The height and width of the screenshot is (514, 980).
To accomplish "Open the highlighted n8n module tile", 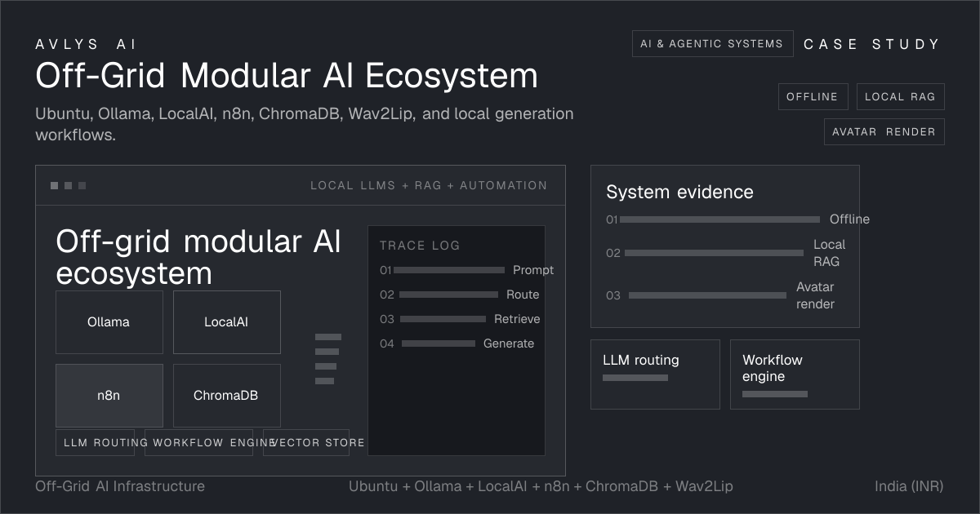I will point(109,396).
